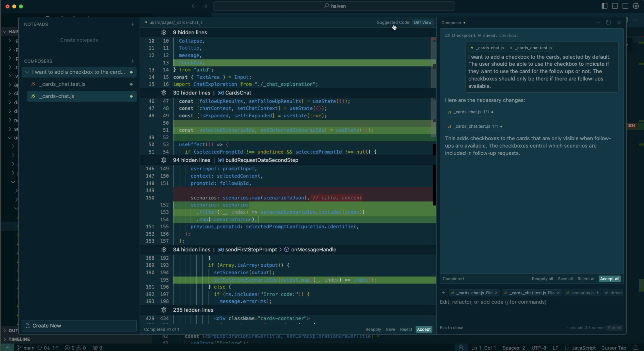
Task: Click the Accept all button
Action: coord(609,279)
